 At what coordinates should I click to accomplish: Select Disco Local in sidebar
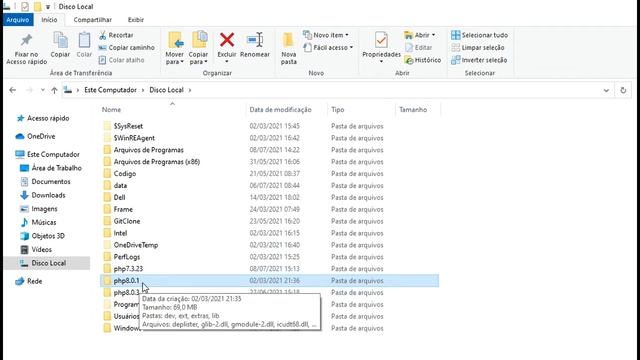point(47,263)
